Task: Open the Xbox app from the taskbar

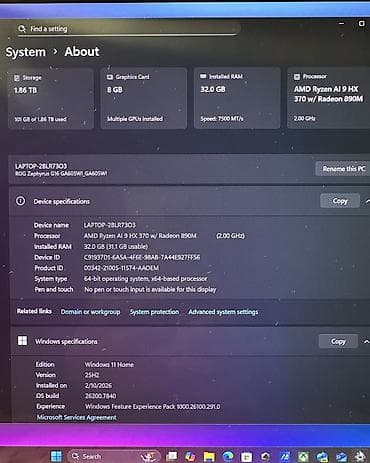Action: pyautogui.click(x=303, y=457)
